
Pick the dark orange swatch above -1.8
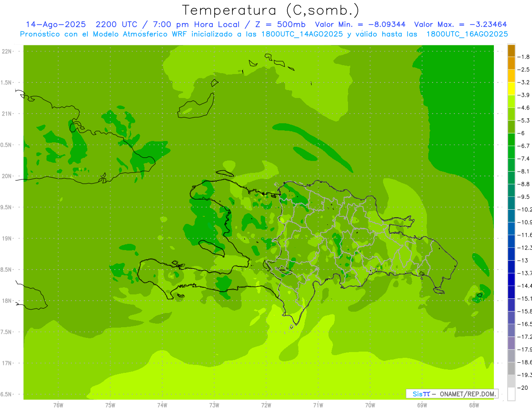[x=511, y=51]
